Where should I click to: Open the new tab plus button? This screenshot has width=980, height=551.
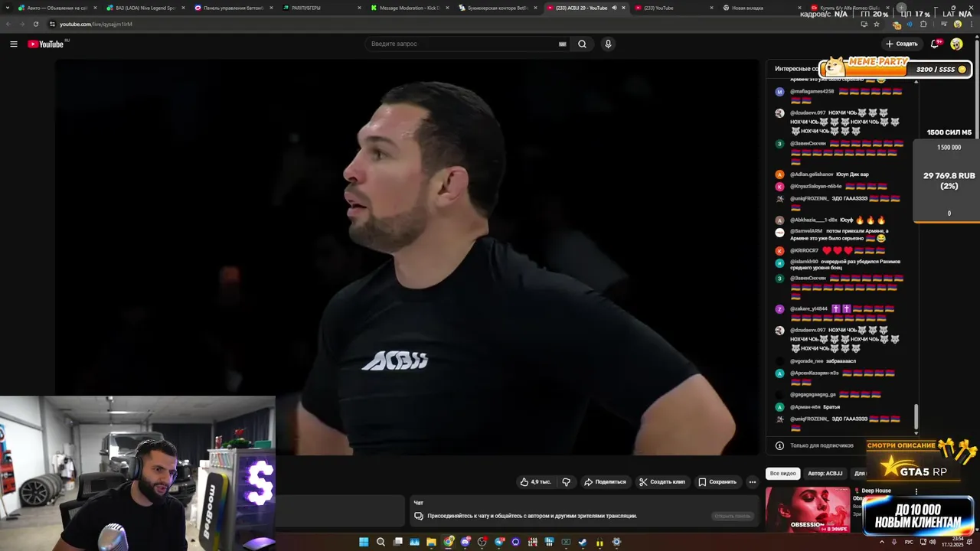click(x=901, y=8)
